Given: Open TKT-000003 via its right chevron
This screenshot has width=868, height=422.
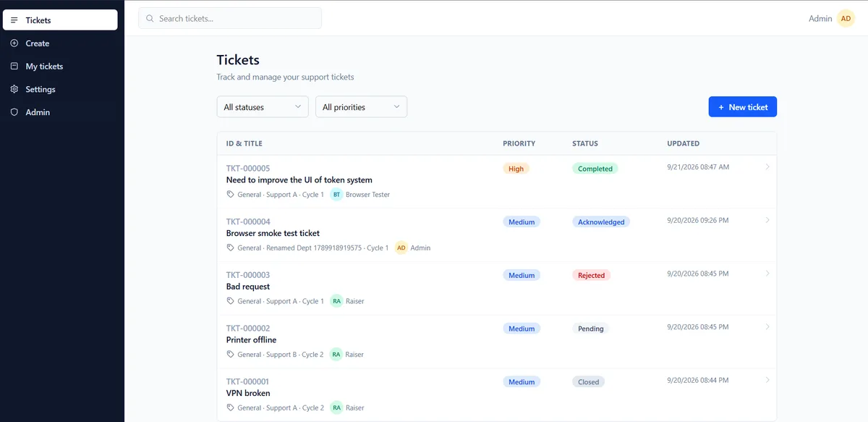Looking at the screenshot, I should click(767, 274).
